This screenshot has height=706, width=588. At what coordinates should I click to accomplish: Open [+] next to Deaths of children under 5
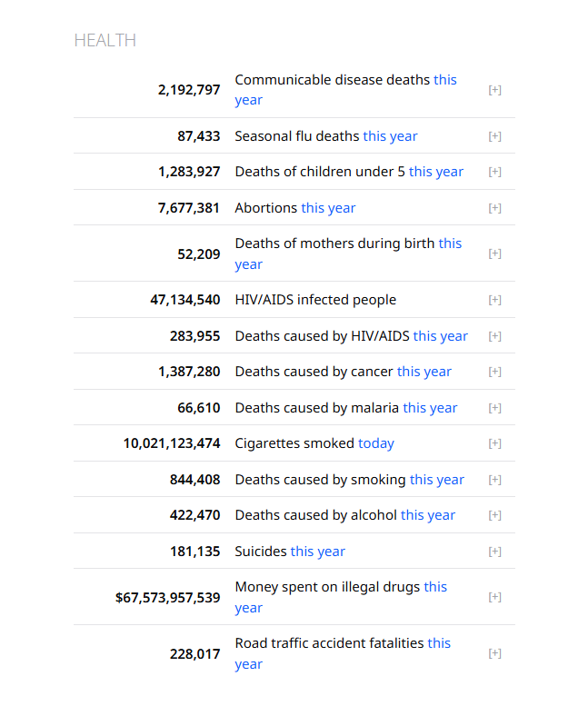tap(494, 172)
